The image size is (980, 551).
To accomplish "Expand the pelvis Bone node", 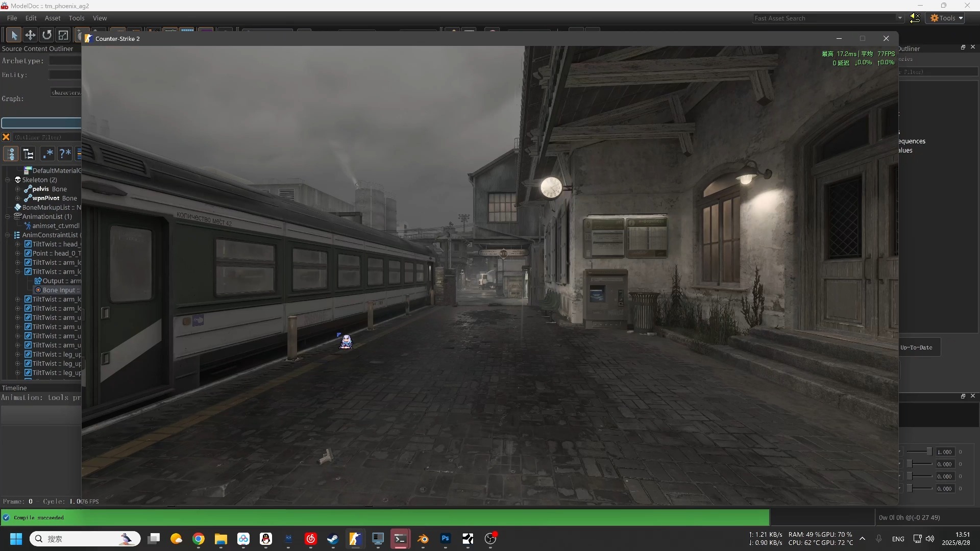I will [x=18, y=189].
